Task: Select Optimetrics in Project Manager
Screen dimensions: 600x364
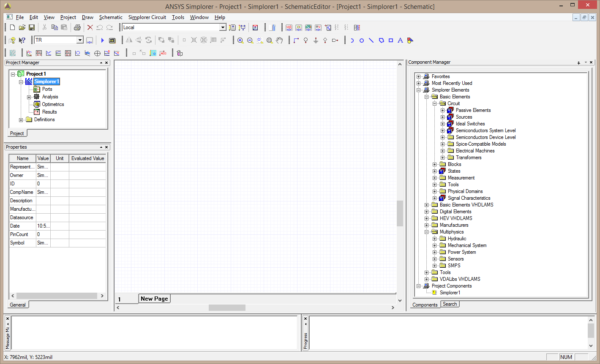Action: click(53, 104)
